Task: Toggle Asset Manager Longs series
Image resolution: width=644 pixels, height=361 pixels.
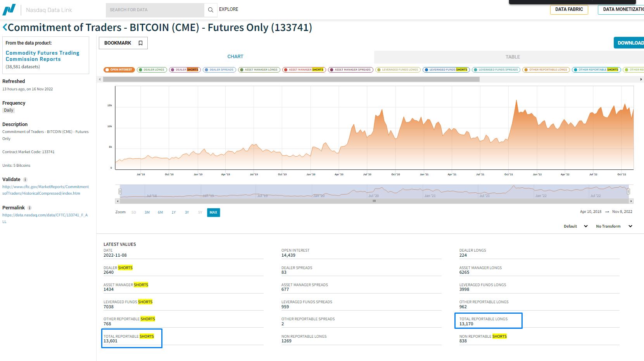Action: coord(259,70)
